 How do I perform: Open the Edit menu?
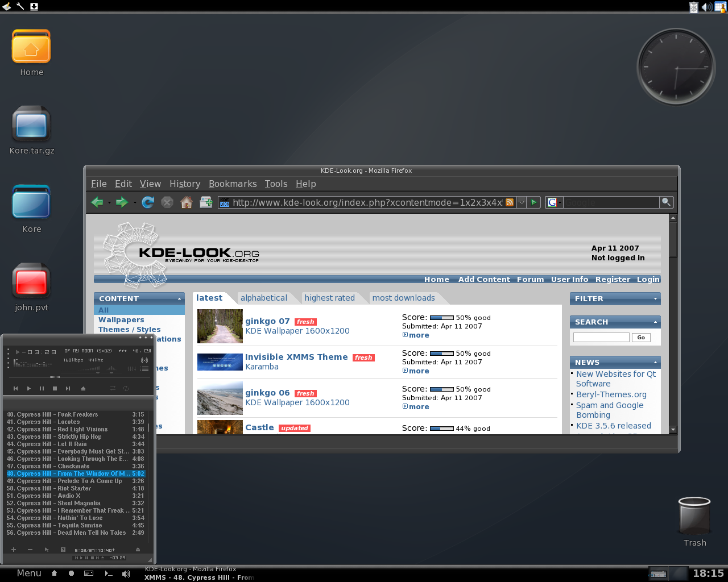[x=123, y=184]
